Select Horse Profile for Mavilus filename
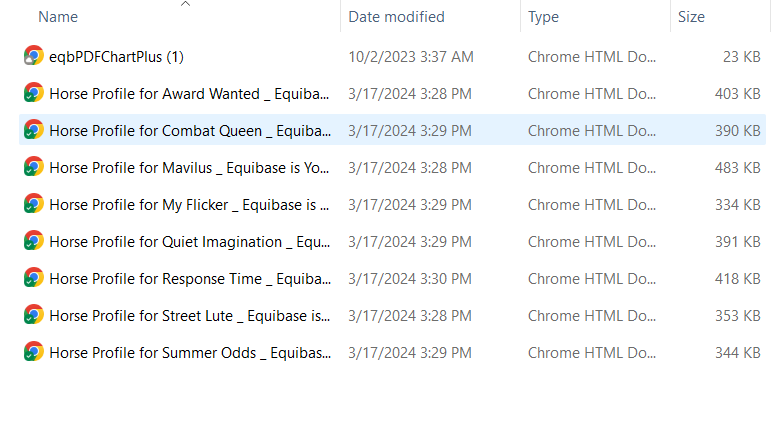Screen dimensions: 778x427 (190, 168)
